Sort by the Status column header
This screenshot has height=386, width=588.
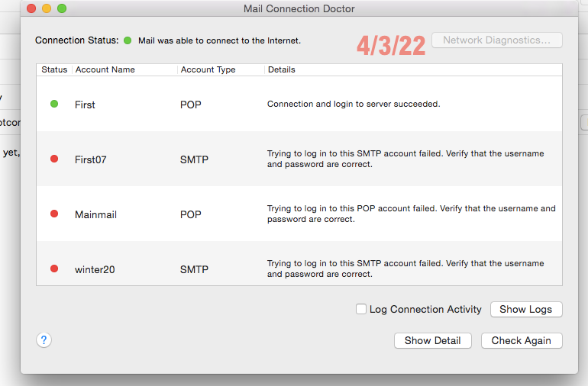click(54, 69)
